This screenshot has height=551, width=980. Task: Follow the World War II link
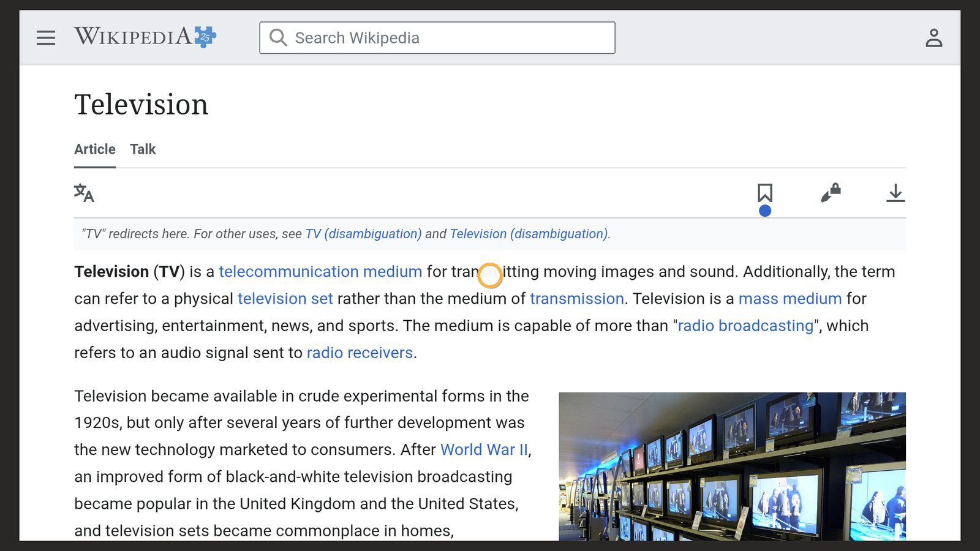pyautogui.click(x=484, y=450)
